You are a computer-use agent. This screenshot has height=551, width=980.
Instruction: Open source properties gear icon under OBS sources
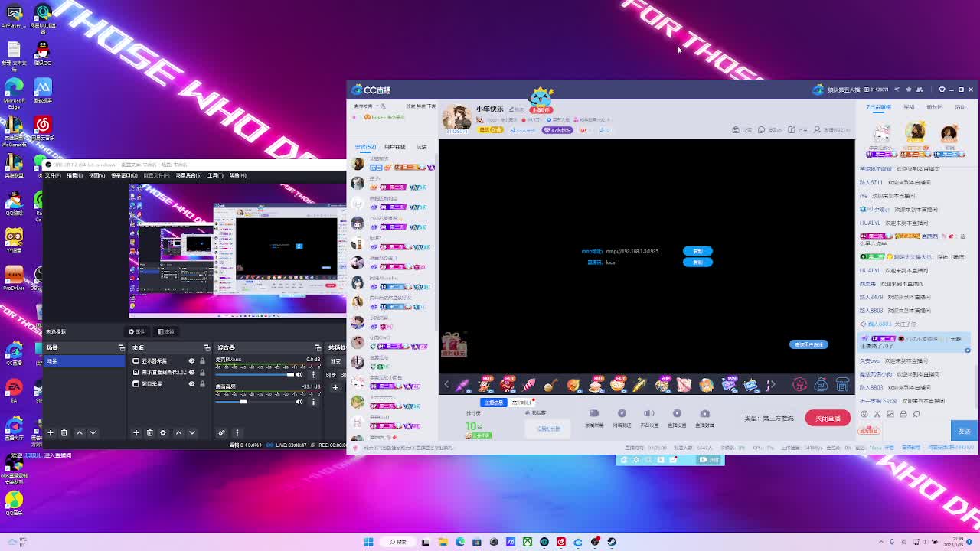click(x=163, y=433)
